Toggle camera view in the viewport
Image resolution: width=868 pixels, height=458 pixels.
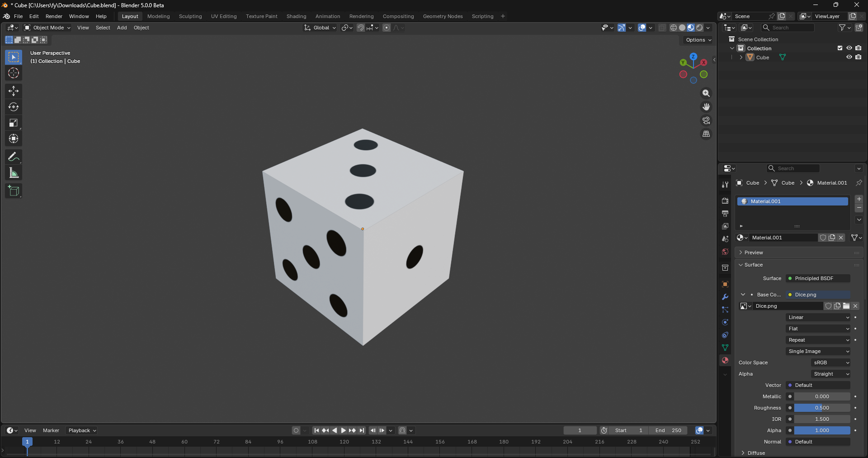(706, 120)
